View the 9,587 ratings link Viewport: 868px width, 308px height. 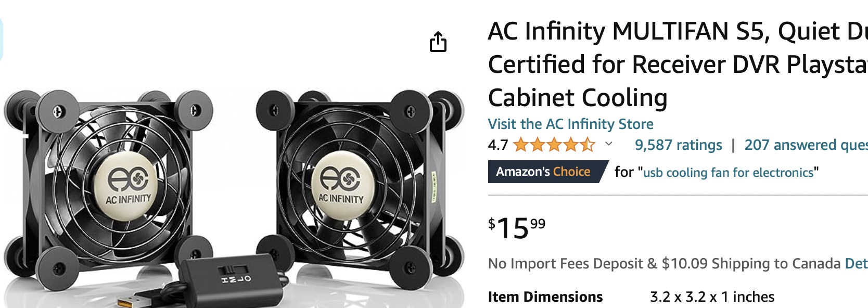pyautogui.click(x=678, y=145)
